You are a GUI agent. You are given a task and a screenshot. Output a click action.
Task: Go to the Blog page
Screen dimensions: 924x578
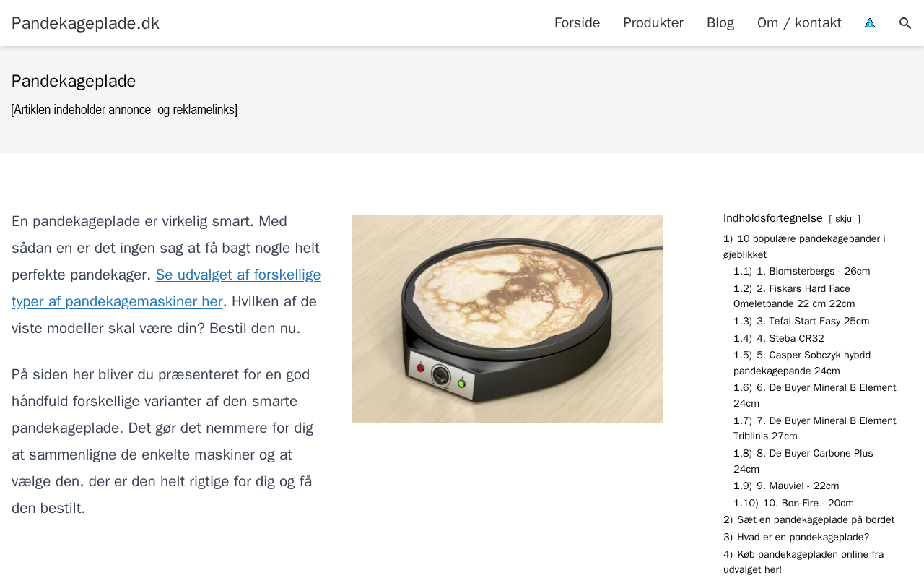pyautogui.click(x=720, y=23)
